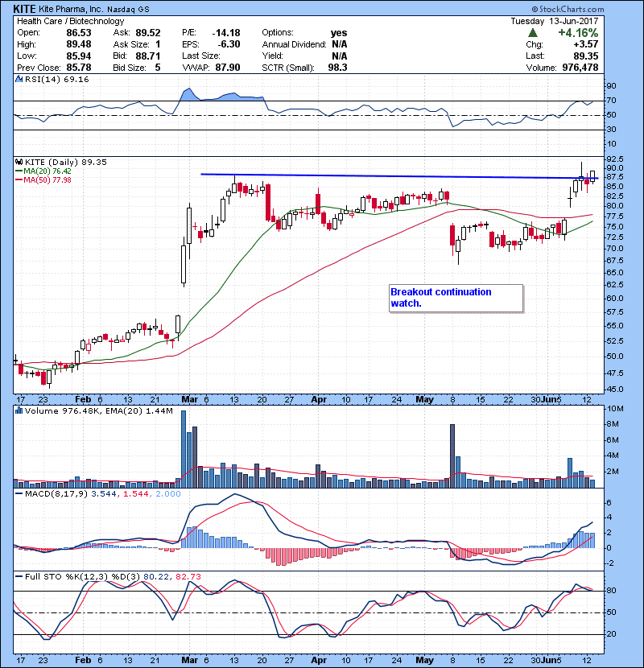Click the stochastic %D value 82.73
This screenshot has height=668, width=644.
click(188, 576)
